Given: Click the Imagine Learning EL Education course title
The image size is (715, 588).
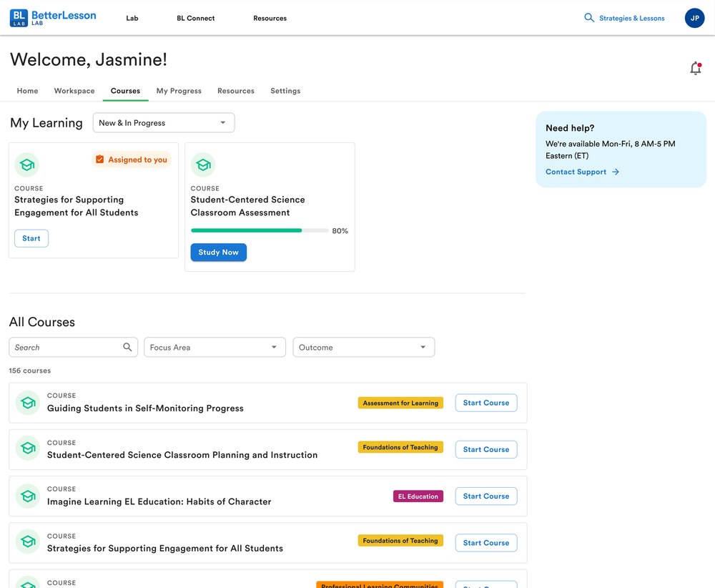Looking at the screenshot, I should [159, 501].
